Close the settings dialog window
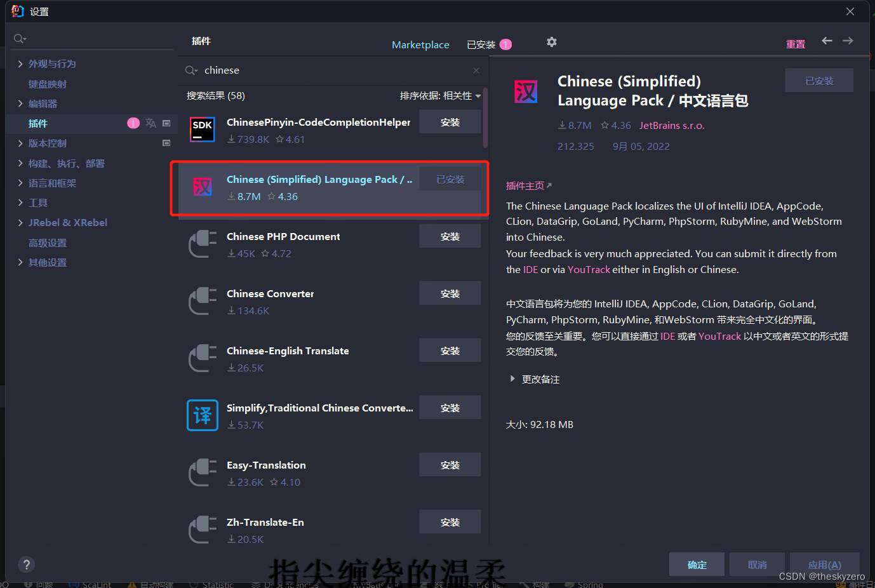 pyautogui.click(x=850, y=11)
